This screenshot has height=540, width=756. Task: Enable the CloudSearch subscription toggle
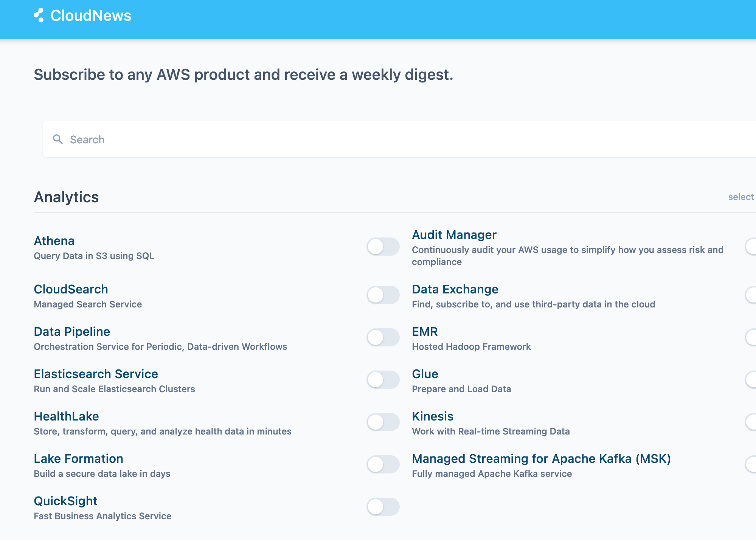click(x=383, y=295)
